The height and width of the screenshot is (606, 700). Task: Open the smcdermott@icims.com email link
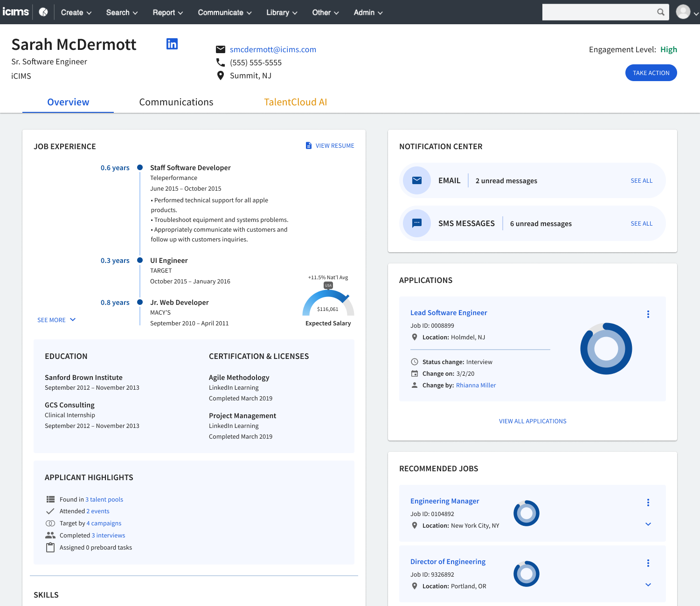(273, 49)
